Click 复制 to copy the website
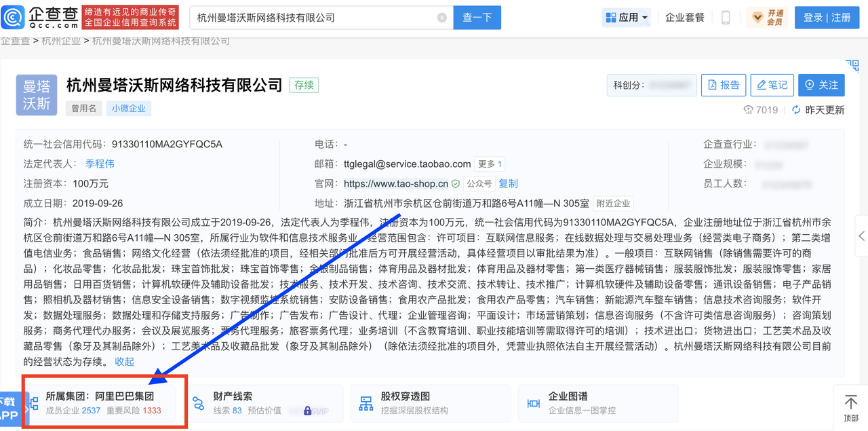Viewport: 868px width, 431px height. (x=508, y=183)
